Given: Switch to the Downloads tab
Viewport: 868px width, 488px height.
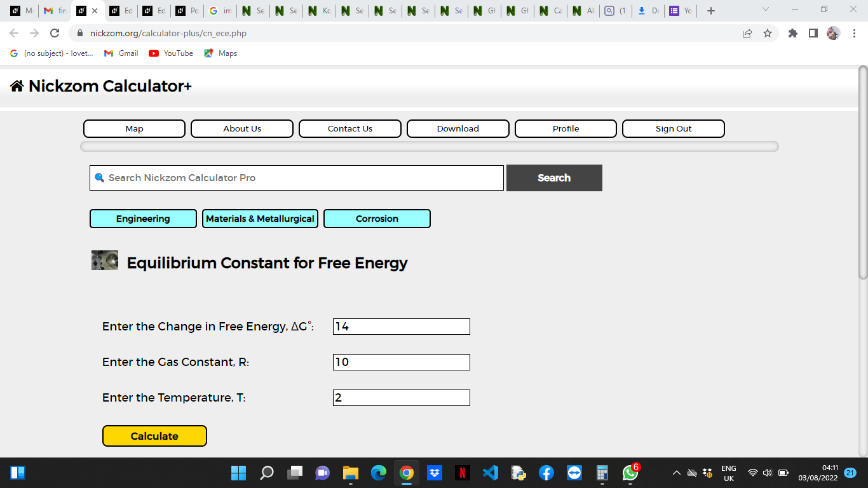Looking at the screenshot, I should pyautogui.click(x=649, y=11).
